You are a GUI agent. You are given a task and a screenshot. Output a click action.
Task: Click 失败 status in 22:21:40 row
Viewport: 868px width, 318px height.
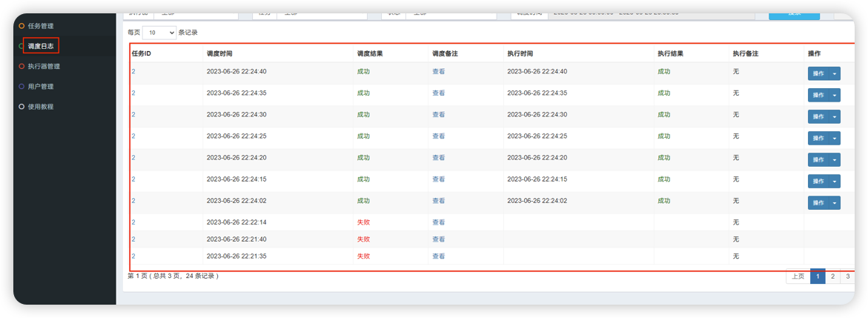click(x=363, y=239)
